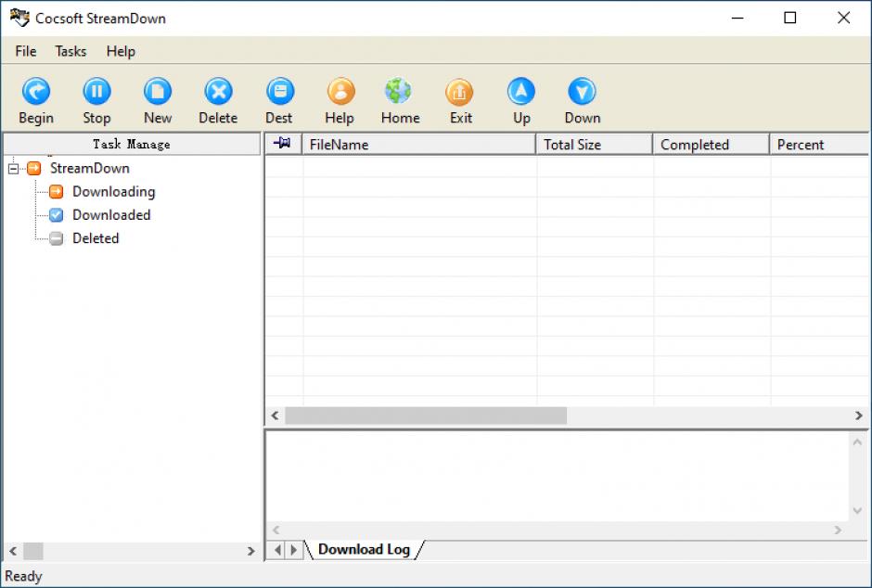Click the log tab strip next arrow
The width and height of the screenshot is (872, 588).
click(x=294, y=550)
